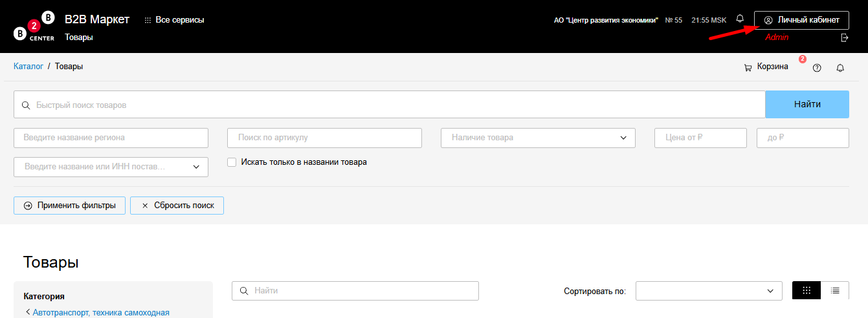The height and width of the screenshot is (318, 868).
Task: Click bell icon next to help icon
Action: [840, 68]
